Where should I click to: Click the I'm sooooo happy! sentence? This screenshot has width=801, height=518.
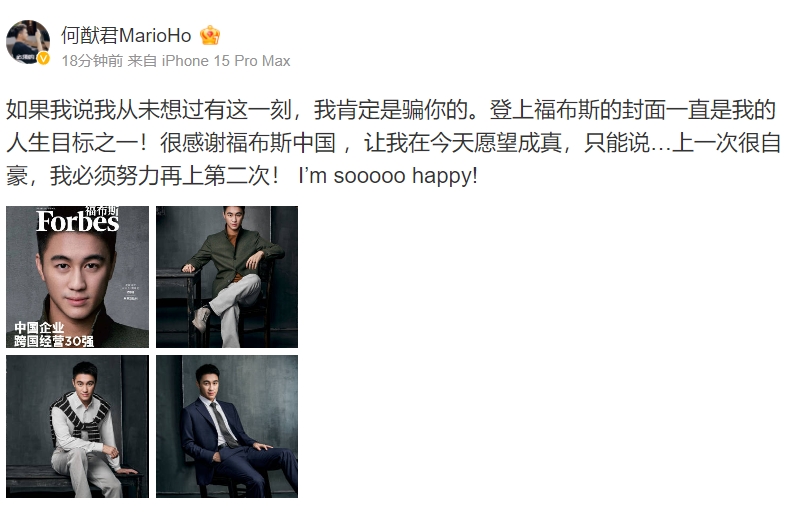coord(388,176)
